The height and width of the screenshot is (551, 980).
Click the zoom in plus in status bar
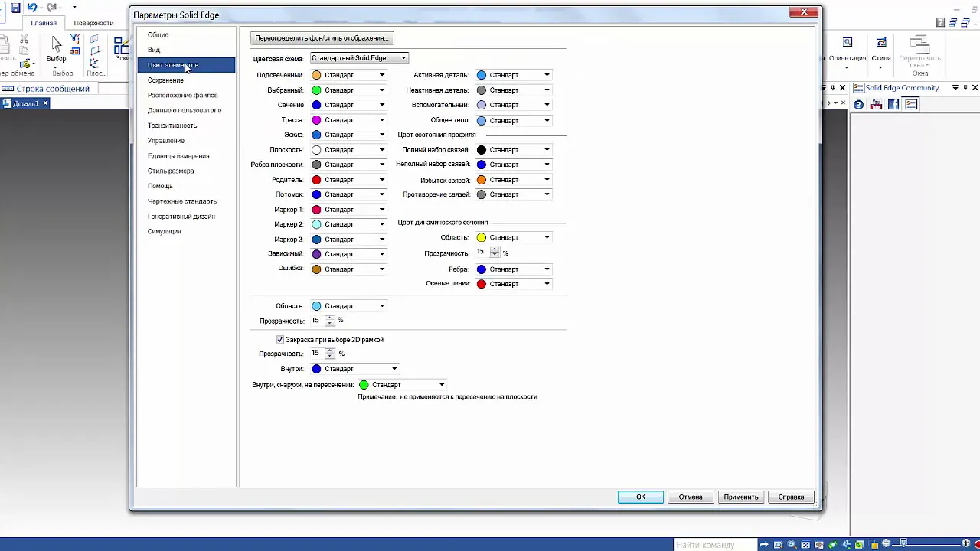coord(965,544)
